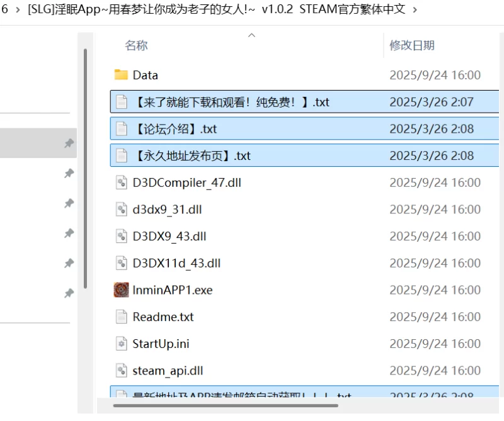Image resolution: width=504 pixels, height=421 pixels.
Task: Click the highlighted item in the navigation pane
Action: pyautogui.click(x=38, y=143)
